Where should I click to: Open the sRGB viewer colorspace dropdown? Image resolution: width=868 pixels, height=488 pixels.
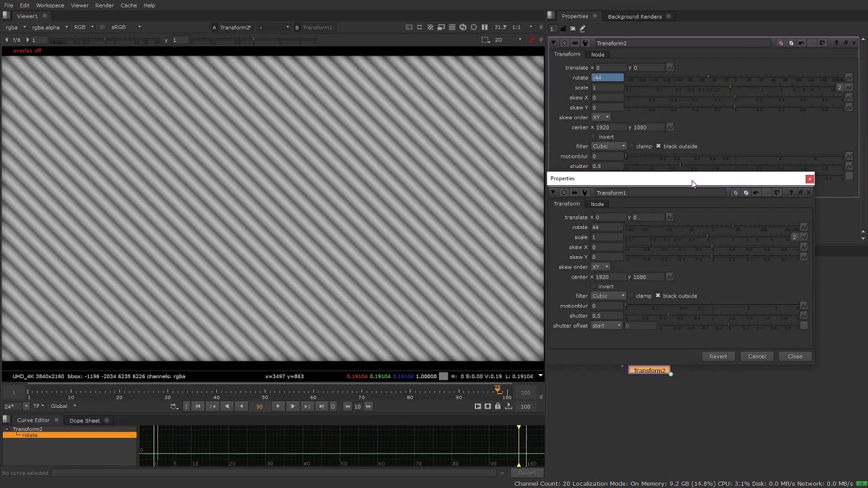pyautogui.click(x=126, y=27)
